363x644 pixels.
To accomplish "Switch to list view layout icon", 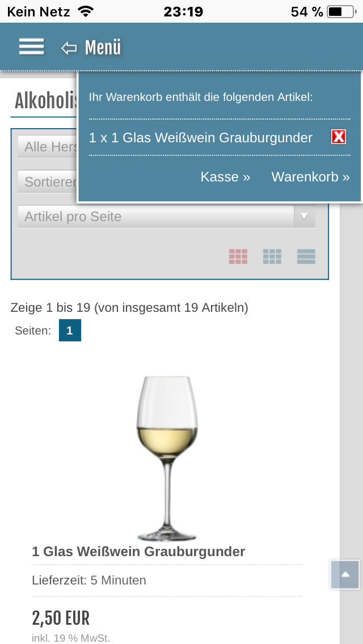I will coord(306,256).
